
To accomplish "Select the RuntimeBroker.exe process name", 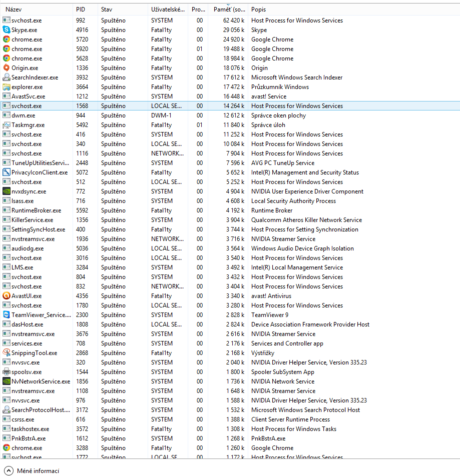I will 36,210.
